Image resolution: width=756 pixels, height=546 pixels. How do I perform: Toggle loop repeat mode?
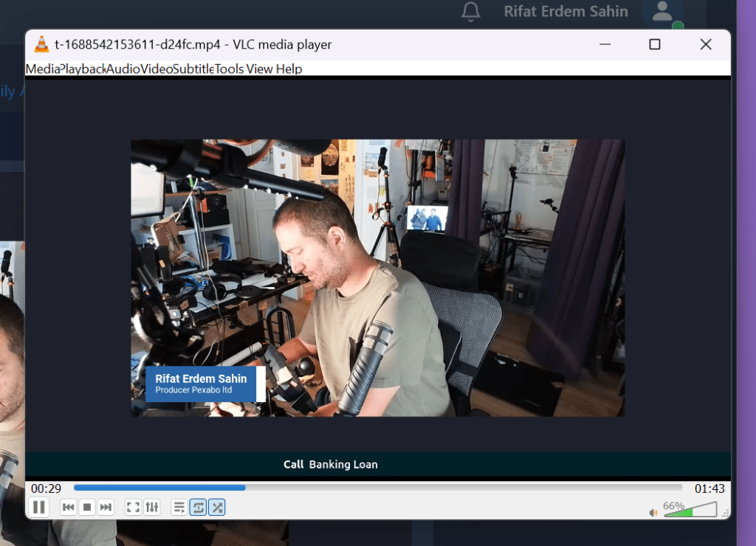click(198, 507)
